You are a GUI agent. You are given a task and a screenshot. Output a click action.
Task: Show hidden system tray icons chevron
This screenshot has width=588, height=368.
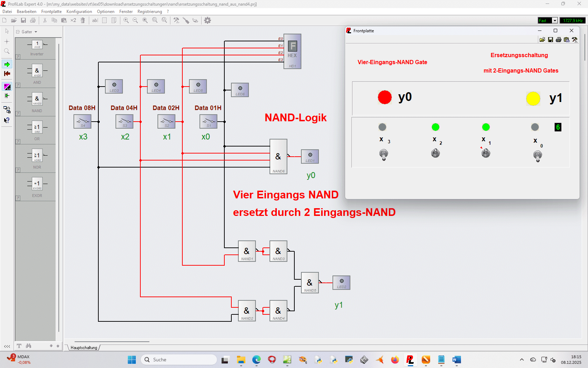point(521,360)
